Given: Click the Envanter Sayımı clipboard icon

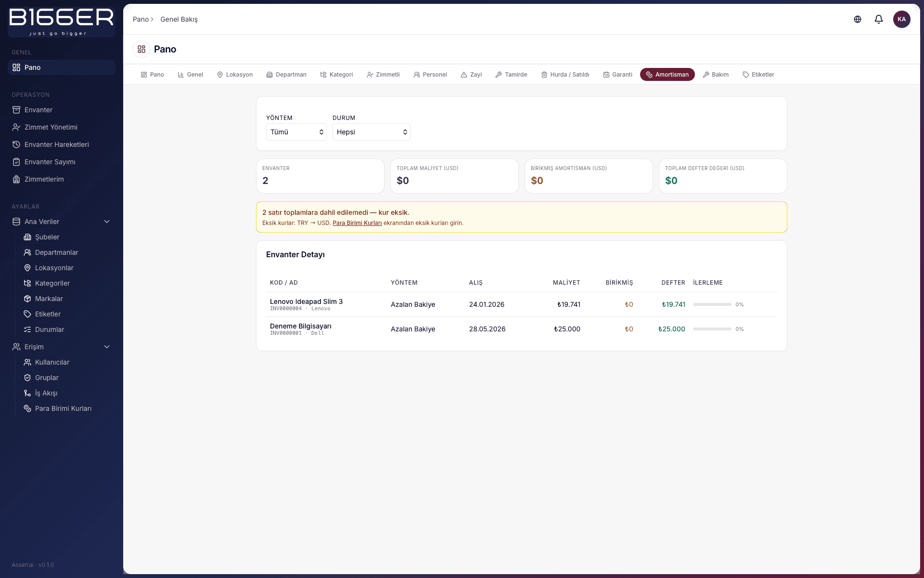Looking at the screenshot, I should [16, 162].
